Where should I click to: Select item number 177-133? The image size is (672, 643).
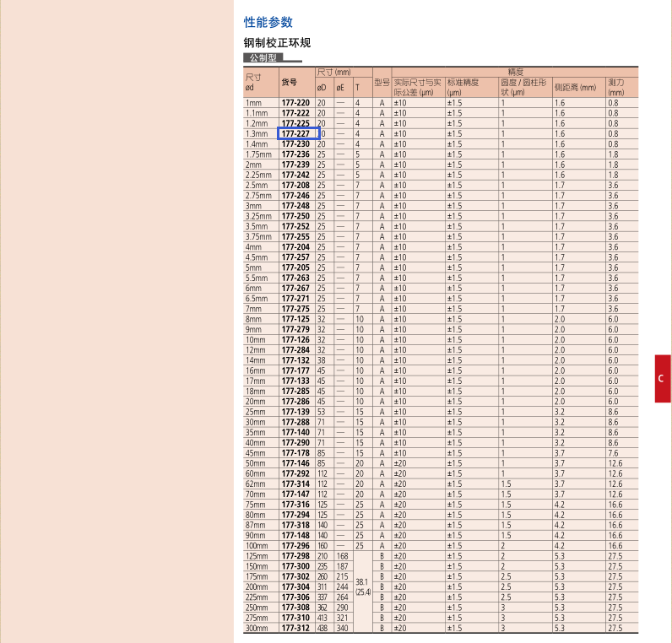(295, 381)
